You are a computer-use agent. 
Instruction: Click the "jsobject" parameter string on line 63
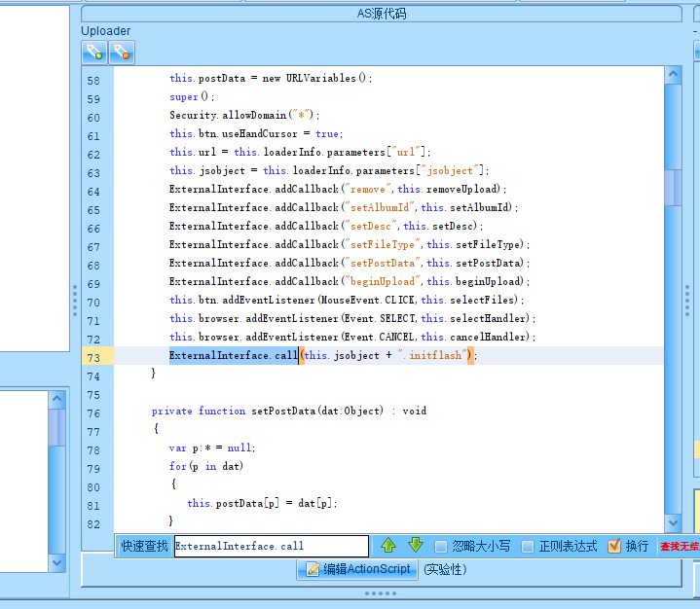pos(452,171)
